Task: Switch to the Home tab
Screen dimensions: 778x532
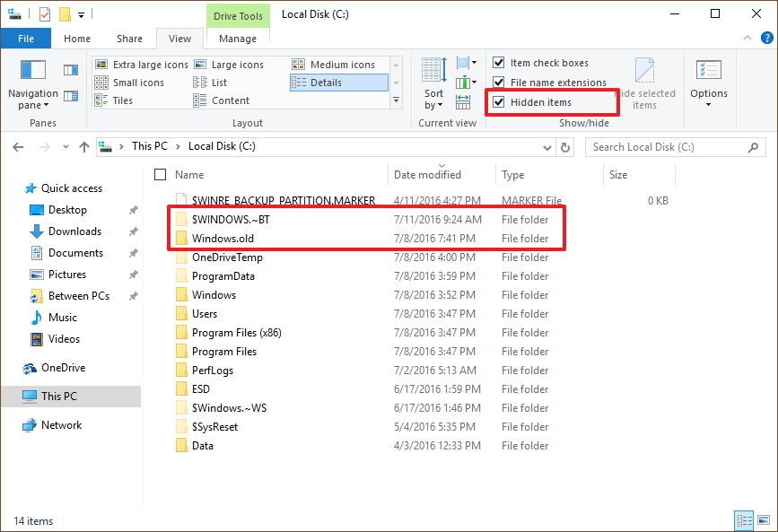Action: point(77,39)
